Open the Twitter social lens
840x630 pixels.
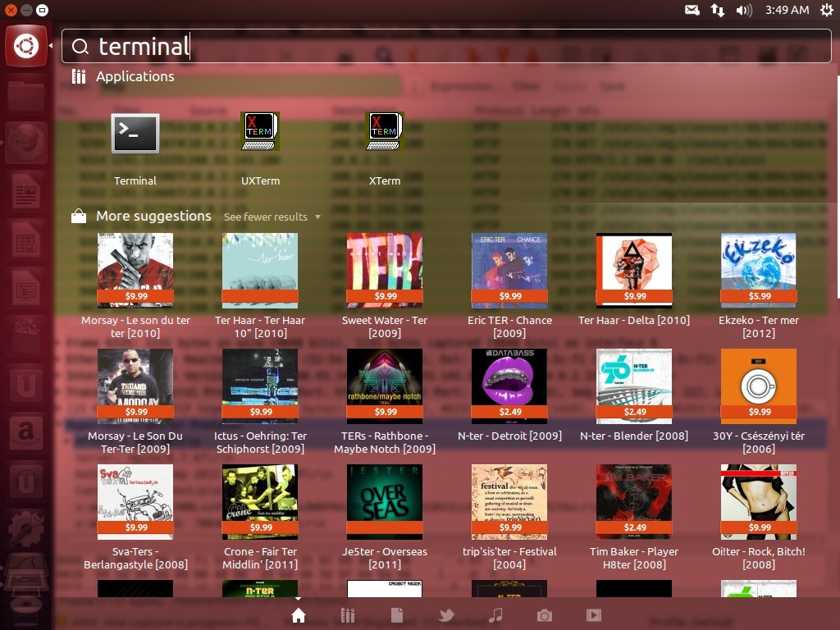(446, 615)
